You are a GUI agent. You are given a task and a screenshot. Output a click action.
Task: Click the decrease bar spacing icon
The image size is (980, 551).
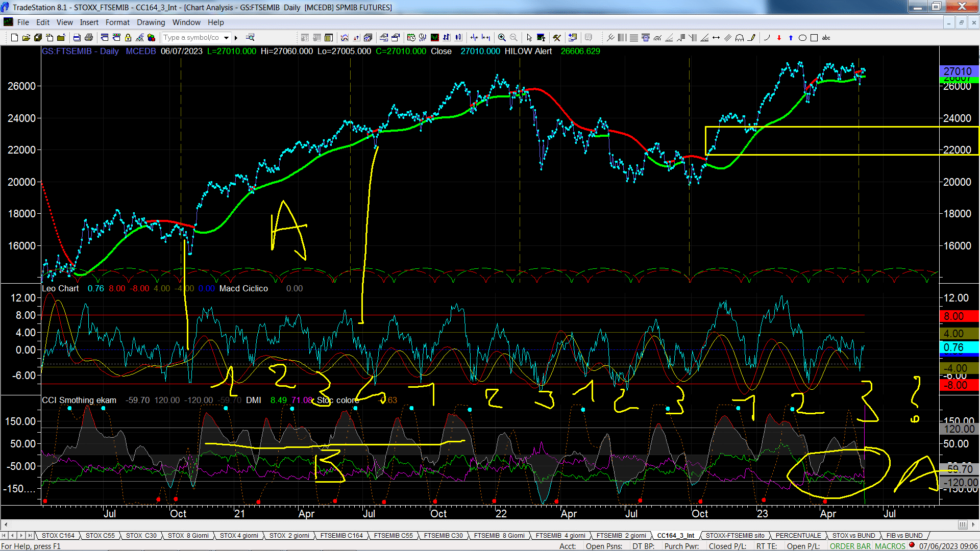pos(474,38)
